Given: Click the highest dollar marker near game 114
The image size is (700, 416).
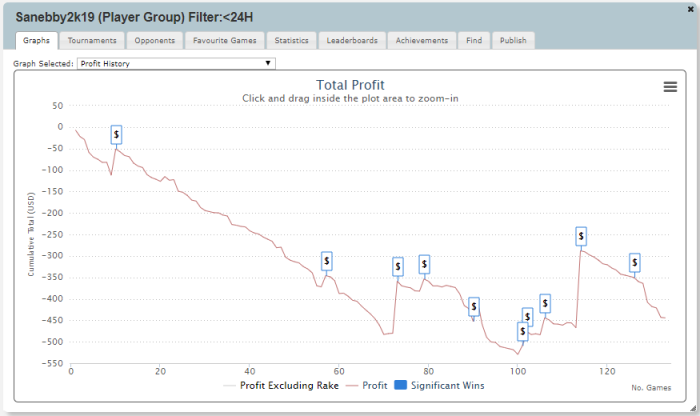Looking at the screenshot, I should point(581,237).
